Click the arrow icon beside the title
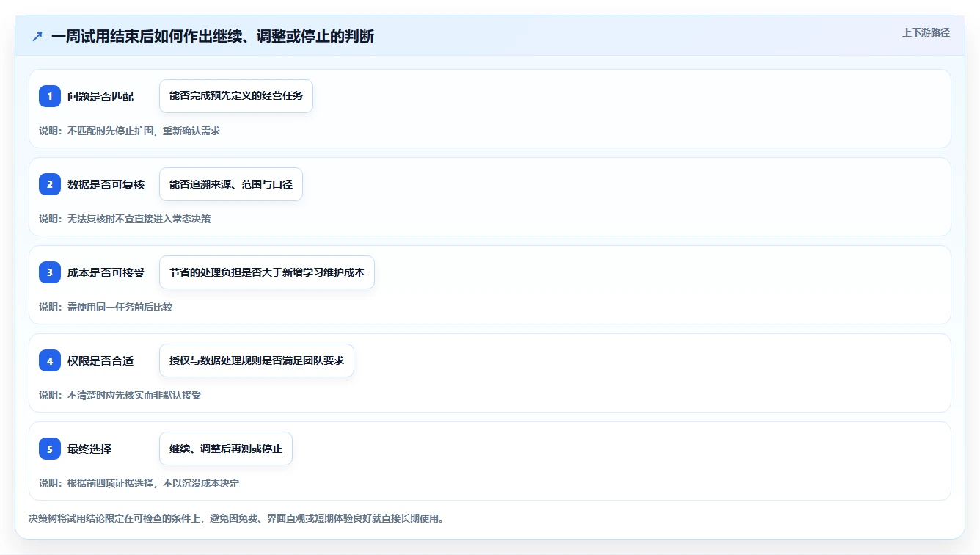The image size is (980, 555). point(37,36)
